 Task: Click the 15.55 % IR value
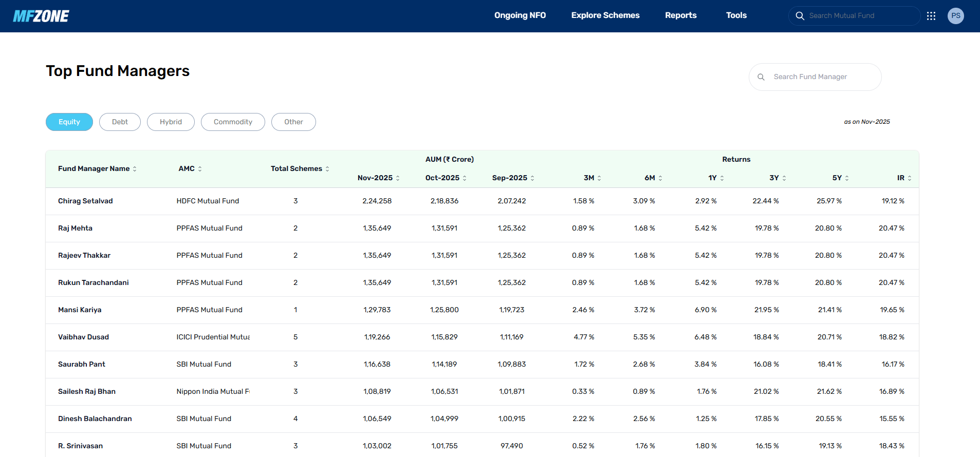click(892, 419)
